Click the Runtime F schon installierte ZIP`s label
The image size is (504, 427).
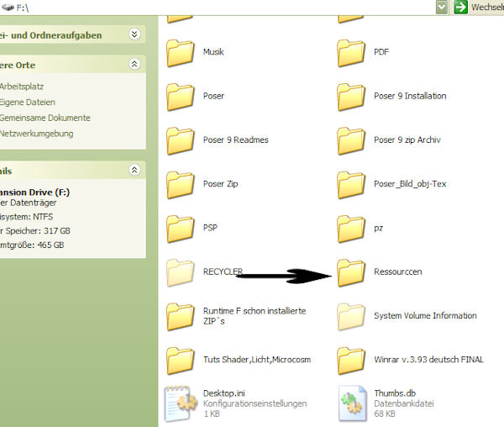point(255,316)
